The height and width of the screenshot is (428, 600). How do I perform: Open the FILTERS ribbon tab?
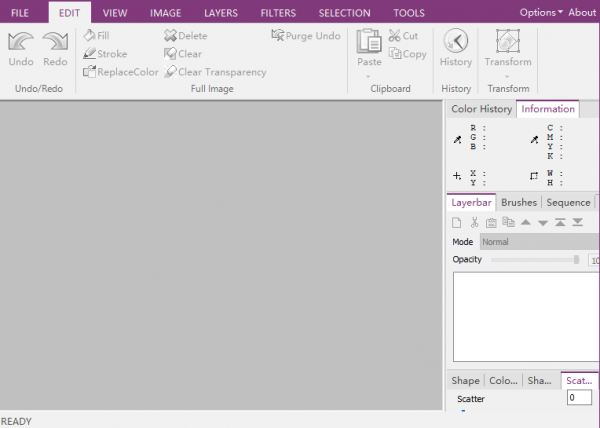[x=278, y=13]
